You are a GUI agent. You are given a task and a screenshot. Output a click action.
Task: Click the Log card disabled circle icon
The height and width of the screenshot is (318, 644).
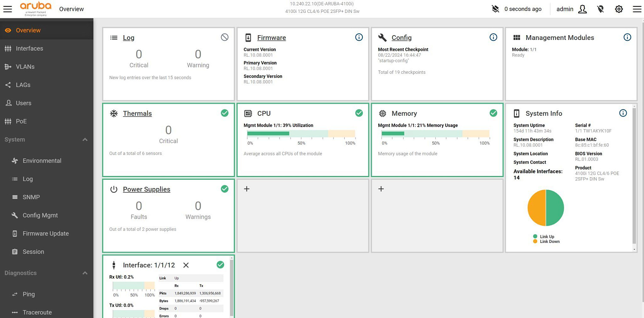click(225, 37)
